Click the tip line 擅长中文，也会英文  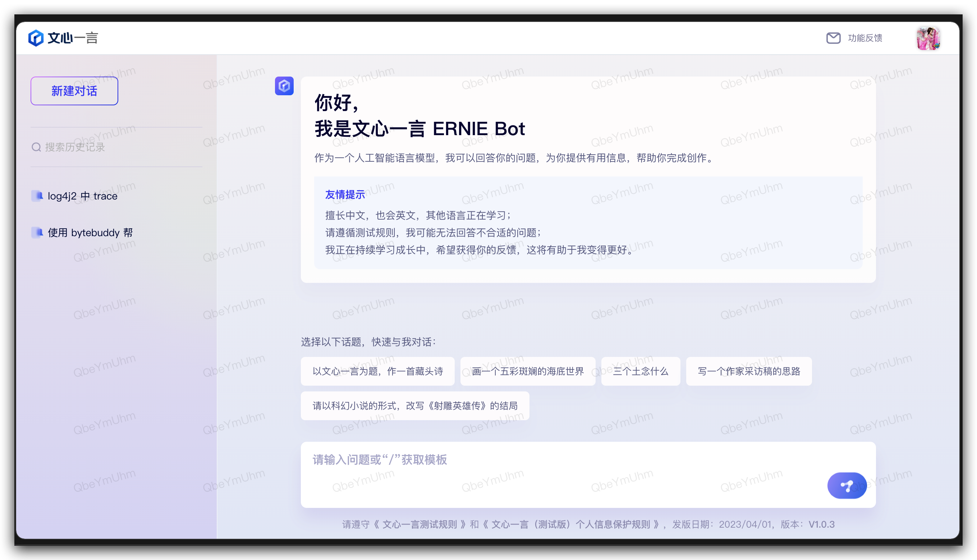(418, 215)
